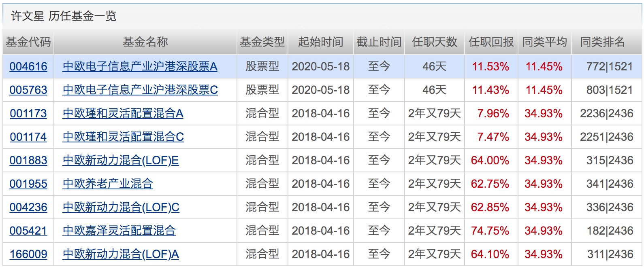The width and height of the screenshot is (644, 267).
Task: Select the 11.43% return value
Action: coord(490,90)
